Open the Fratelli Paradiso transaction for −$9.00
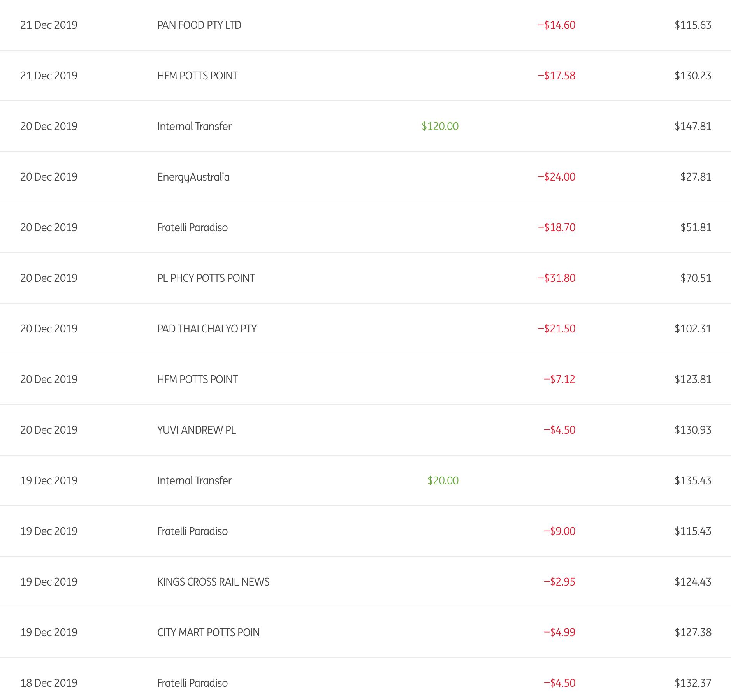Viewport: 731px width, 700px height. click(x=192, y=531)
